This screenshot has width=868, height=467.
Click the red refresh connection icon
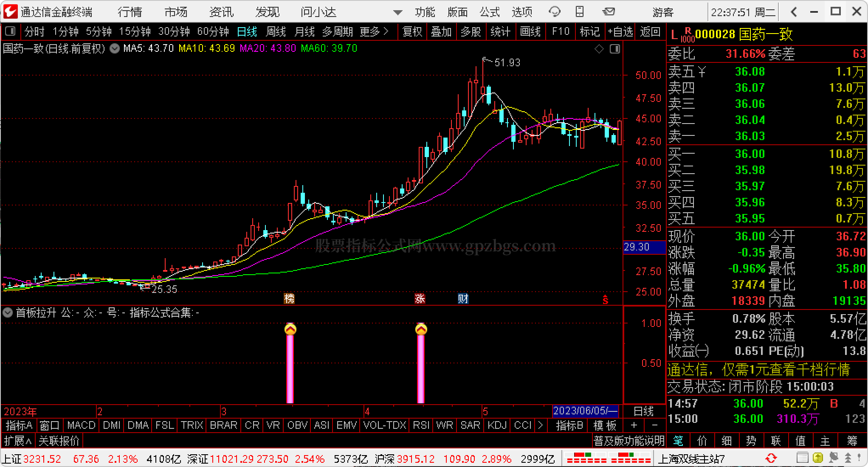[x=771, y=459]
